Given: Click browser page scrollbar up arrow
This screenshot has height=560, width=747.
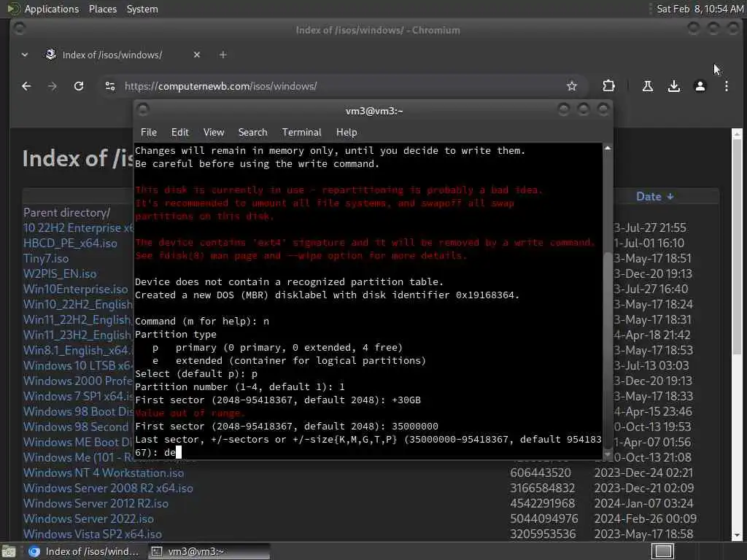Looking at the screenshot, I should click(x=737, y=133).
